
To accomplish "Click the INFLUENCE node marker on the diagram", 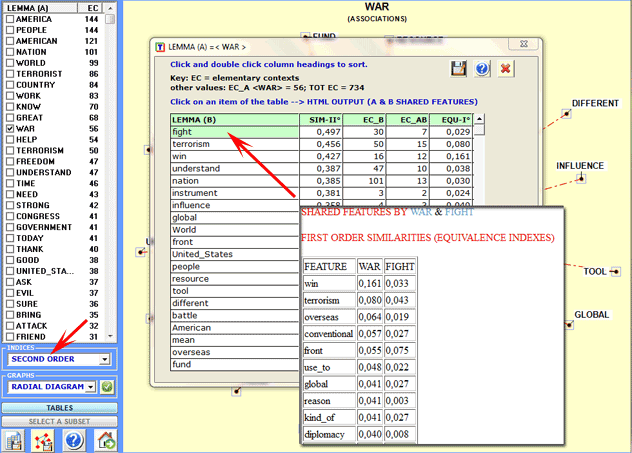I will tap(581, 178).
